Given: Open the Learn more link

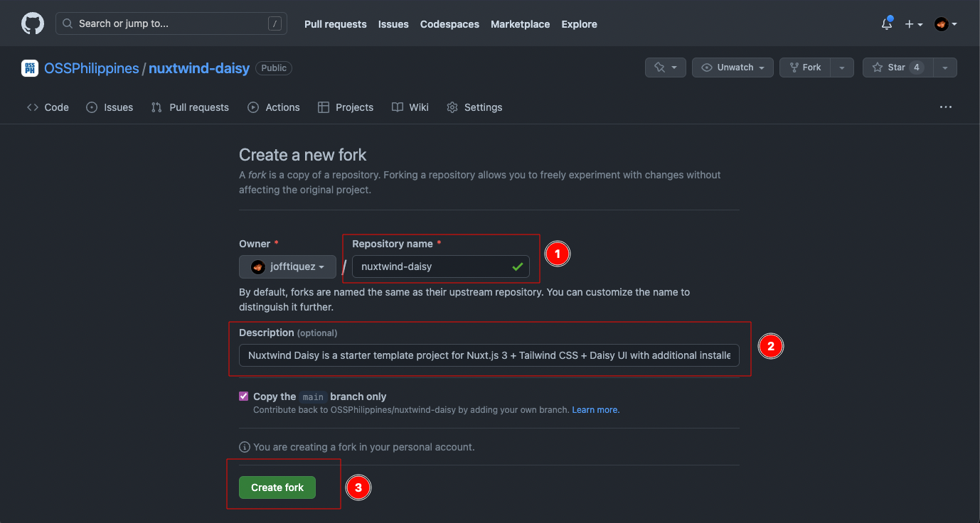Looking at the screenshot, I should click(596, 410).
